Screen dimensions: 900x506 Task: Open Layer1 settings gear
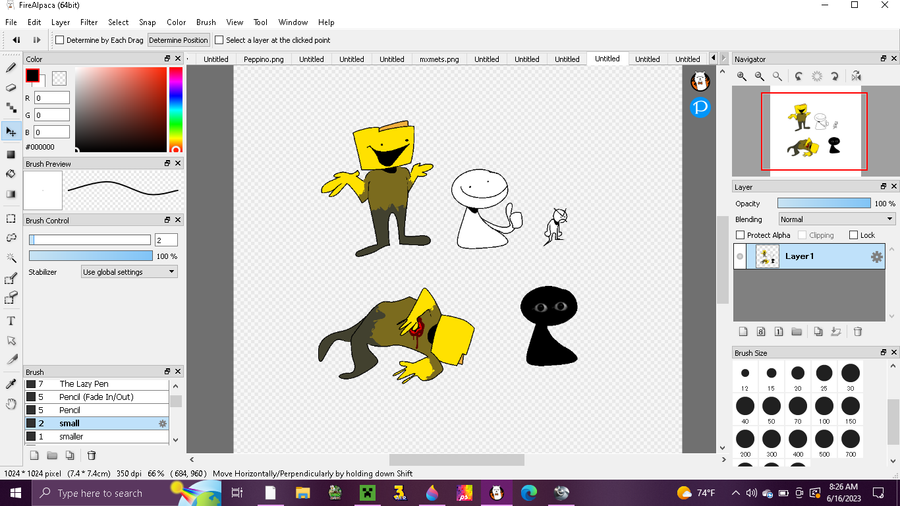click(876, 257)
